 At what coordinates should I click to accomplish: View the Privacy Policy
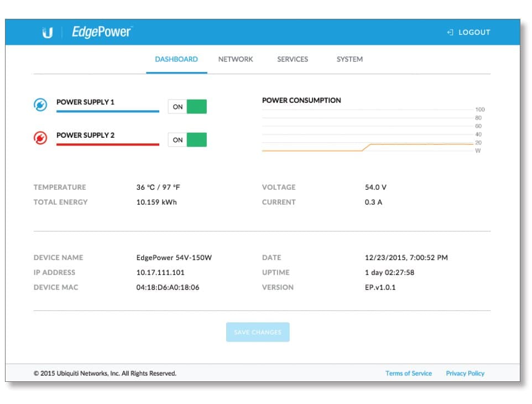[465, 373]
